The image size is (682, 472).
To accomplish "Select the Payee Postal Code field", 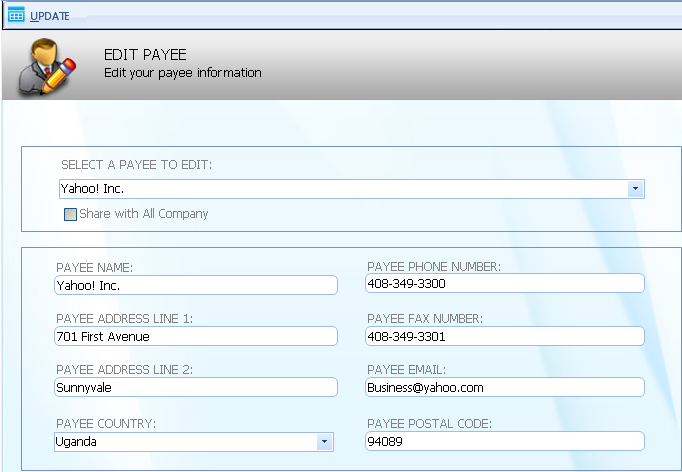I will point(504,442).
